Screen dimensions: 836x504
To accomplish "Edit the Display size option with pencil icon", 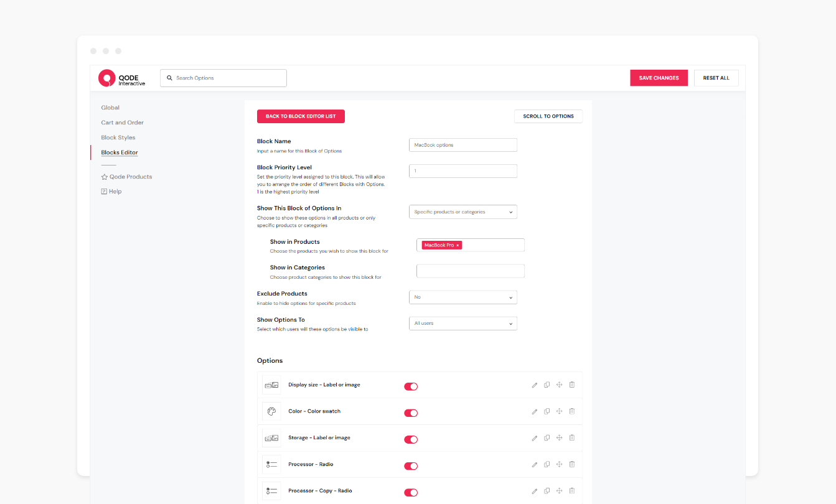I will tap(534, 385).
